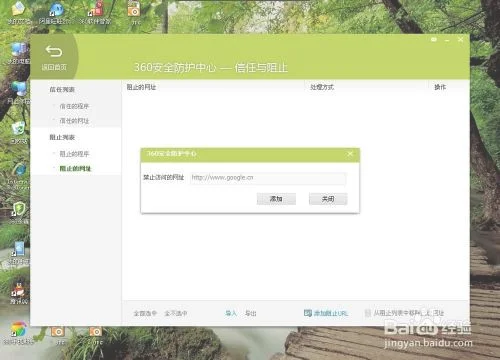Close the 360安全防护中心 popup dialog

click(x=350, y=154)
